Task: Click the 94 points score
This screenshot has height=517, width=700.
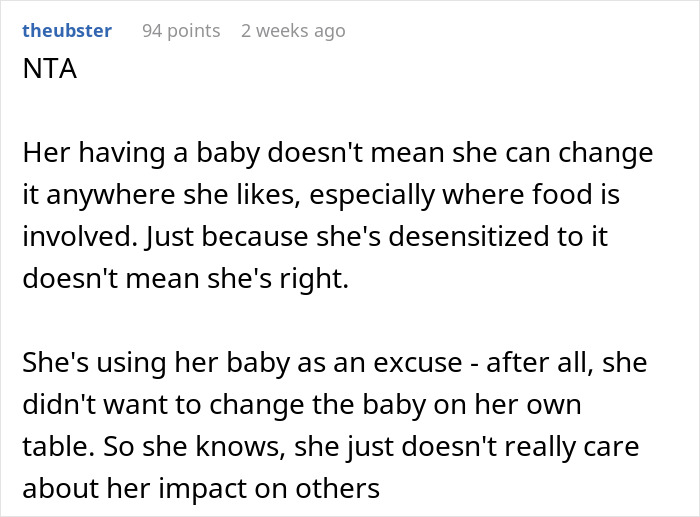Action: pos(181,31)
